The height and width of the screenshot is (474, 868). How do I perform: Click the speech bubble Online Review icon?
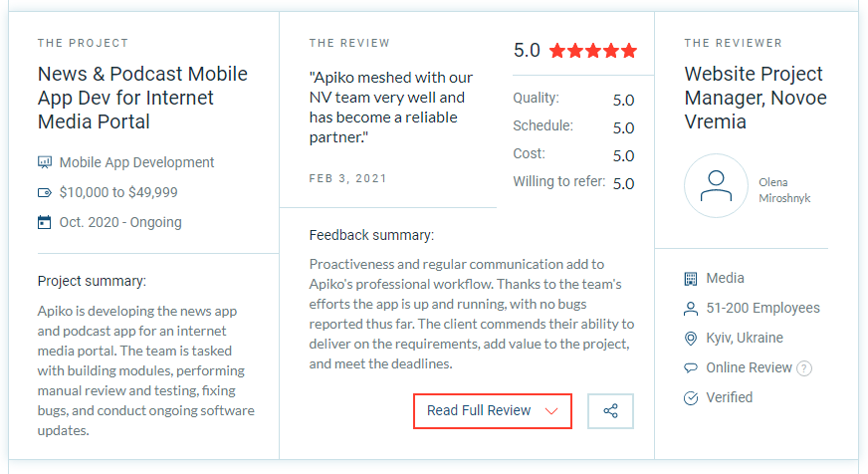(690, 367)
